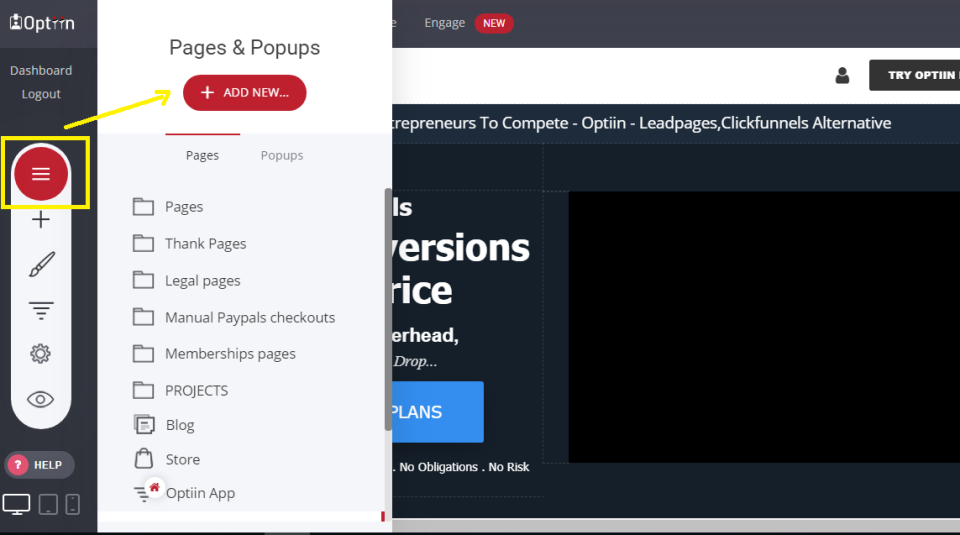Click the folder icon beside Memberships pages

click(143, 354)
